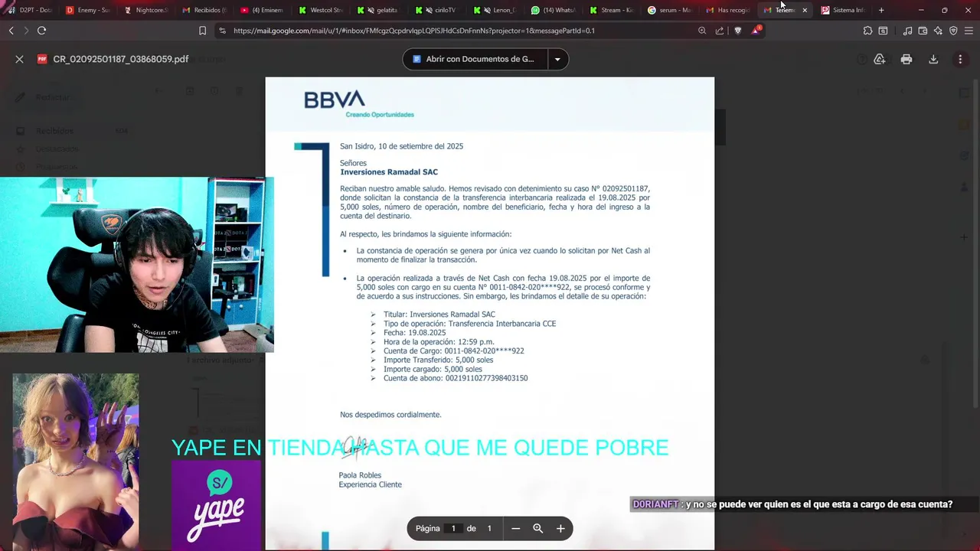Image resolution: width=980 pixels, height=551 pixels.
Task: Open the browser hamburger main menu
Action: coord(969,31)
